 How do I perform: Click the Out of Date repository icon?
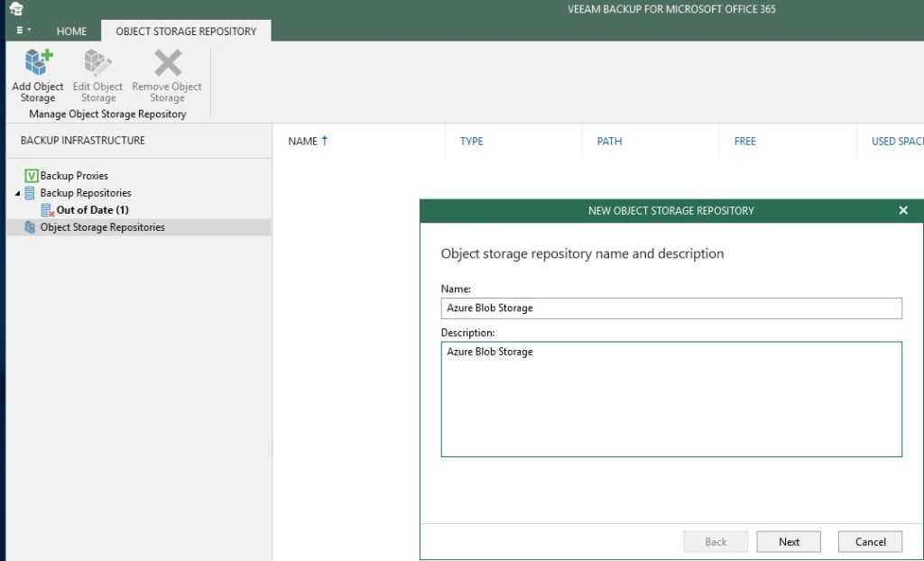47,210
